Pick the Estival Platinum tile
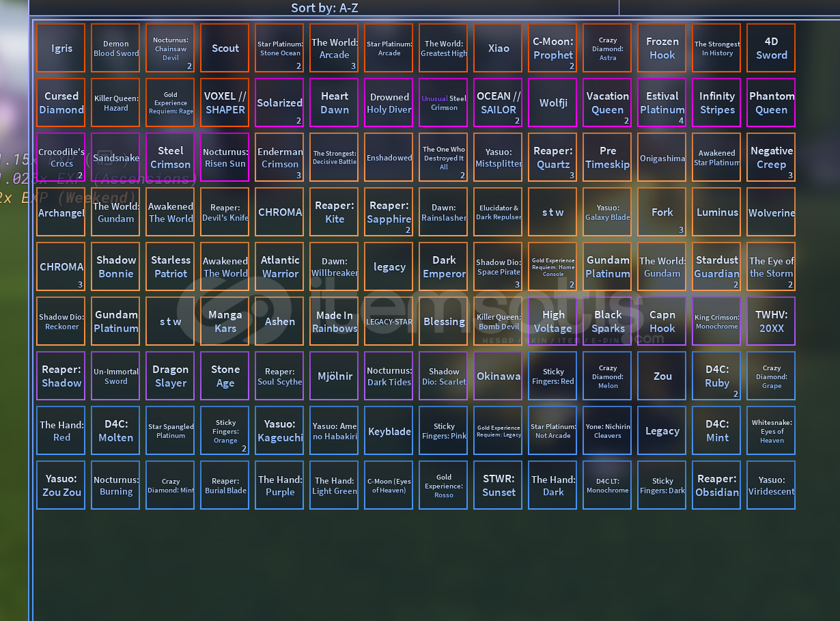Image resolution: width=840 pixels, height=621 pixels. pos(662,103)
